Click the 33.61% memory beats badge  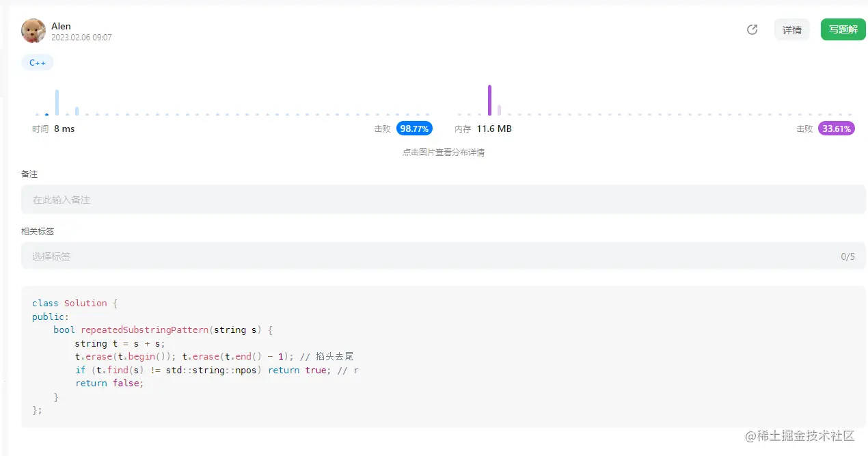coord(837,129)
